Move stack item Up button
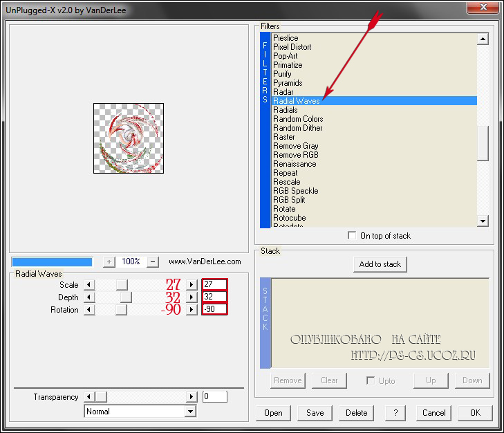504x433 pixels. [x=431, y=380]
